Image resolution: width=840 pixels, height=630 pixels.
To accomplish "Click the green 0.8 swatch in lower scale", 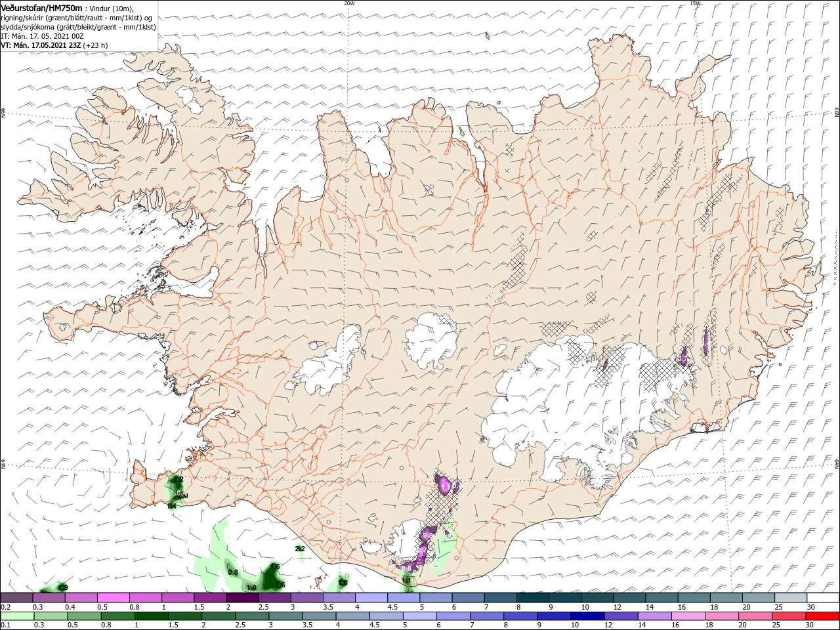I will coord(117,616).
